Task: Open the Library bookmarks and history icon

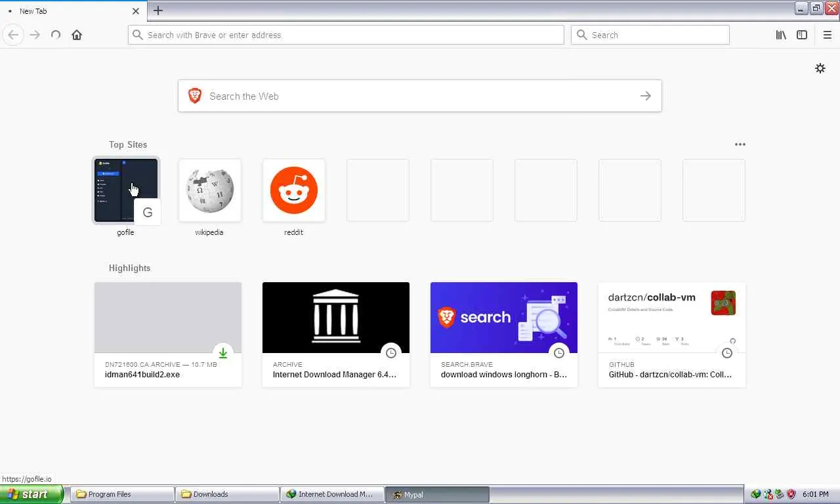Action: pos(781,35)
